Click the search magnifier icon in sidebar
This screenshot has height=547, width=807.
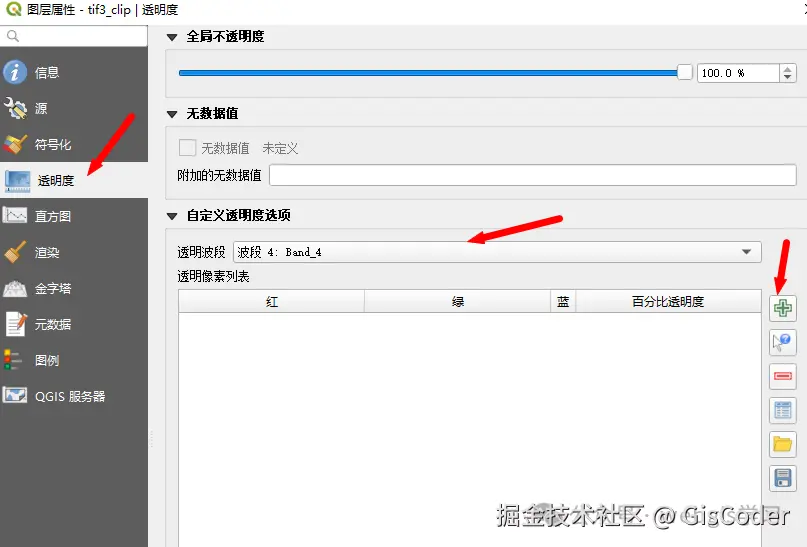pos(13,36)
